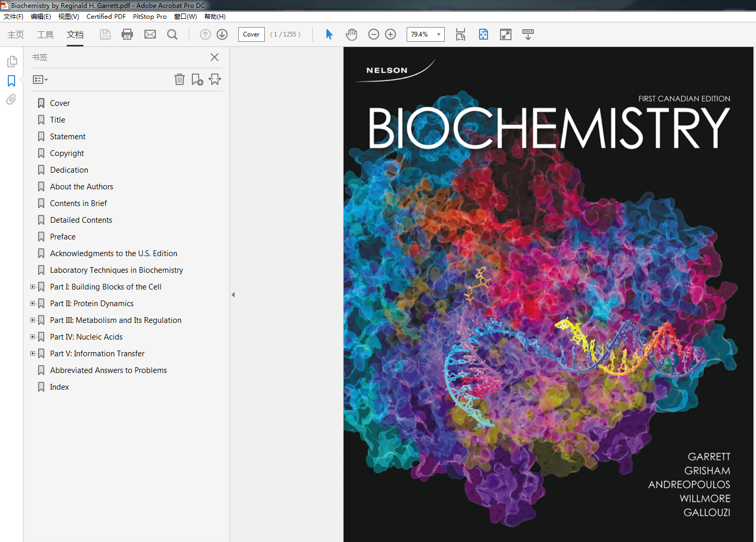Jump to Detailed Contents bookmark
The image size is (756, 542).
(81, 220)
